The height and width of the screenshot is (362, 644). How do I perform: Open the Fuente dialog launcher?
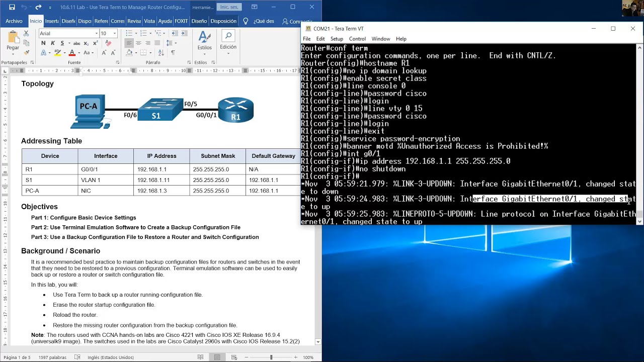pos(118,63)
